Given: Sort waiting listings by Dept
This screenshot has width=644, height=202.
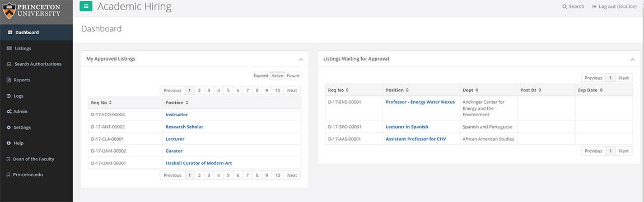Looking at the screenshot, I should click(489, 90).
